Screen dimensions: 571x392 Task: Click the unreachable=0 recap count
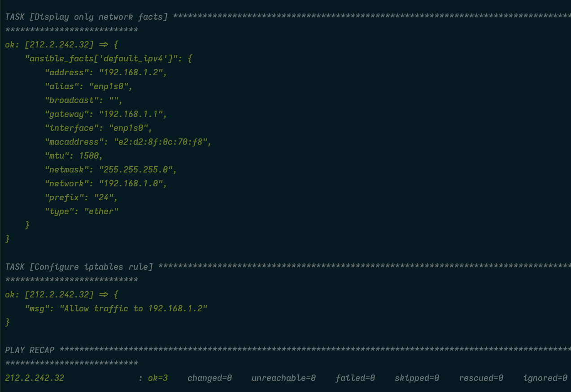(x=283, y=378)
